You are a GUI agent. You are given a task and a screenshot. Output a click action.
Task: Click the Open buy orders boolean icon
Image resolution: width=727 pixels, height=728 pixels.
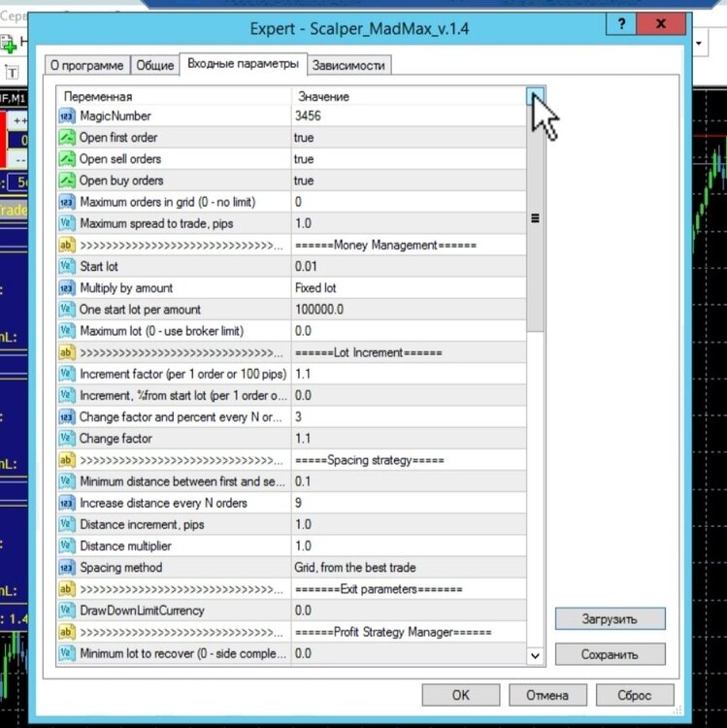pyautogui.click(x=66, y=181)
